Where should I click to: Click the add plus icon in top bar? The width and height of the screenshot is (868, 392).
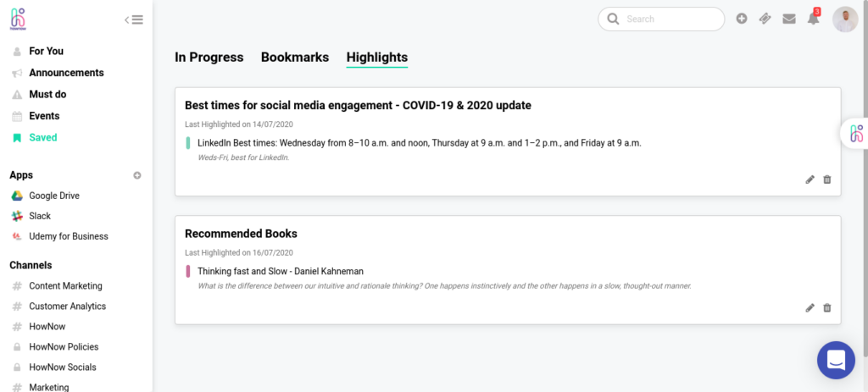pos(742,19)
